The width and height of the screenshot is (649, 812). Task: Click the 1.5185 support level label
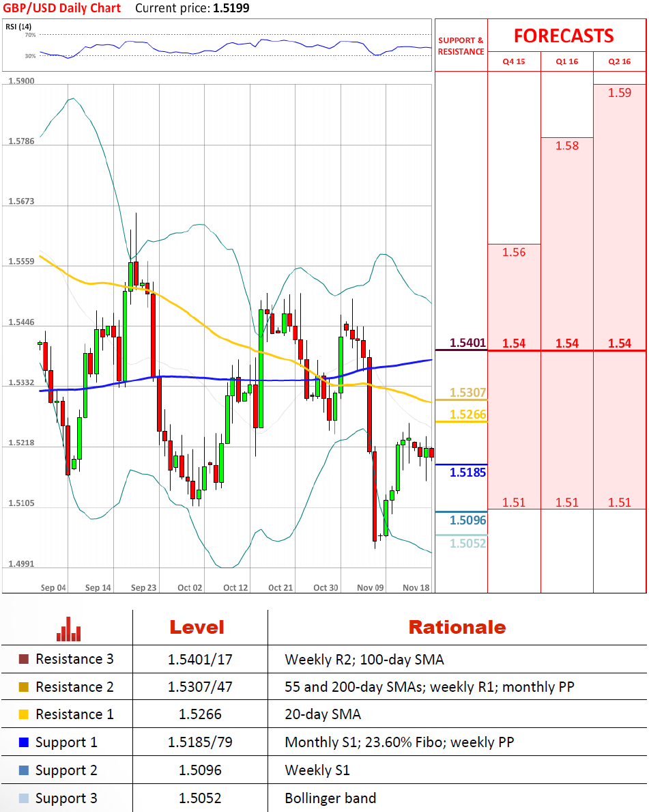[x=468, y=473]
